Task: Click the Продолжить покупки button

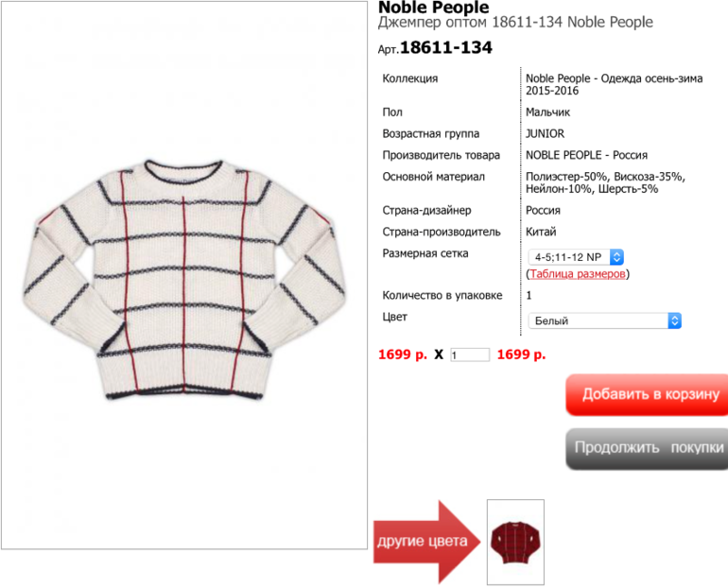Action: click(647, 448)
